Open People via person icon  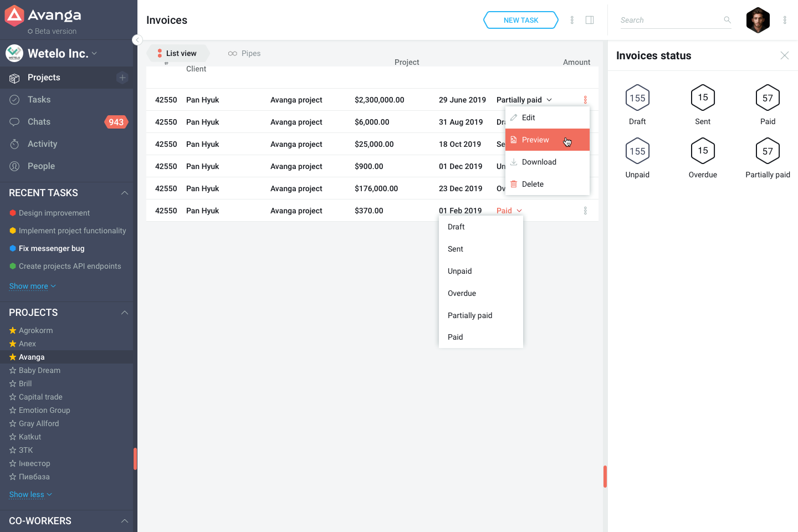(x=14, y=166)
